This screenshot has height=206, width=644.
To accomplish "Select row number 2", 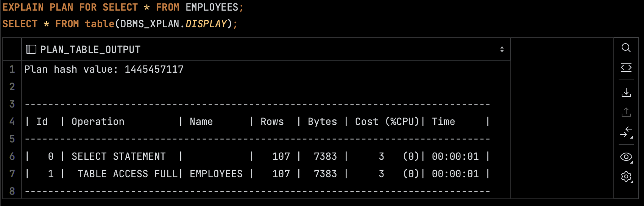I will [12, 87].
